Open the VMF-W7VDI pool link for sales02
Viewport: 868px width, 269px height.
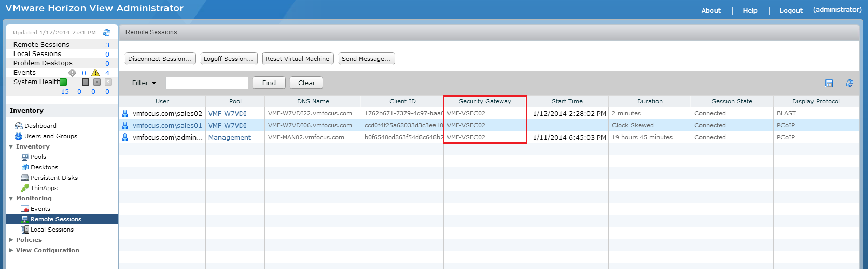click(x=227, y=113)
